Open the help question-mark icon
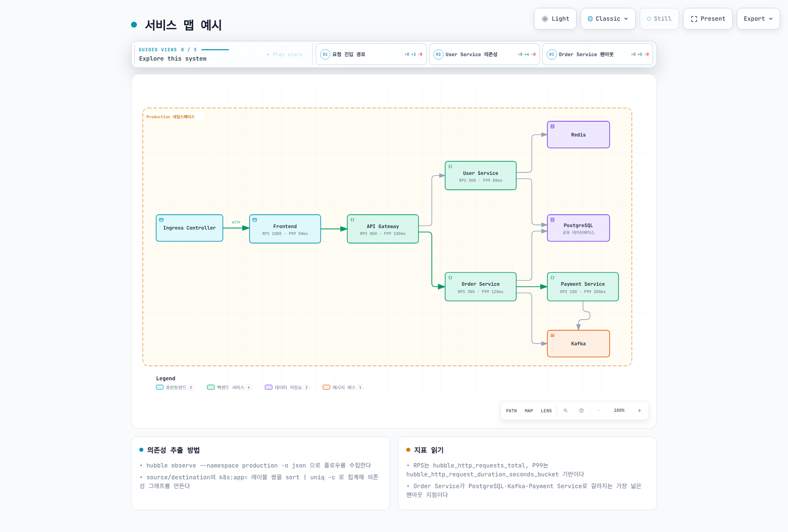This screenshot has height=532, width=788. [x=581, y=410]
